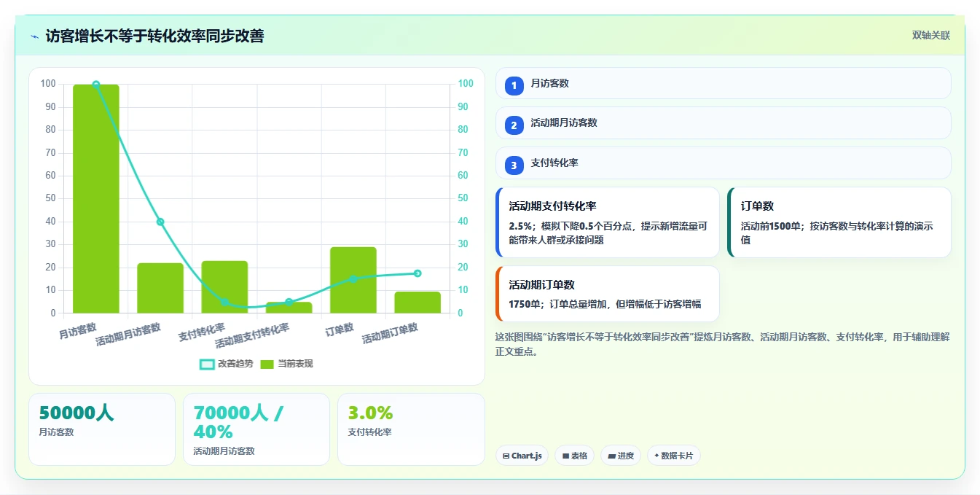Open the 活动期订单数 info card

(x=607, y=294)
